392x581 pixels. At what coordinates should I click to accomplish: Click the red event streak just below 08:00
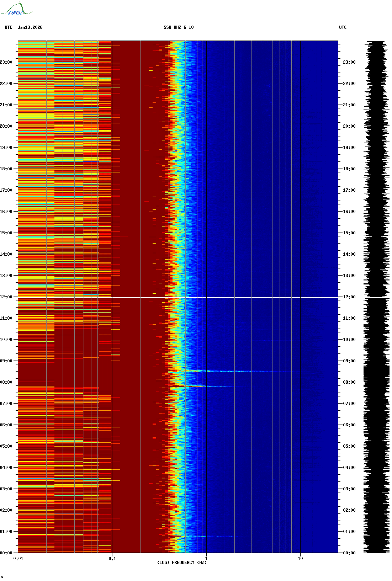[x=192, y=386]
